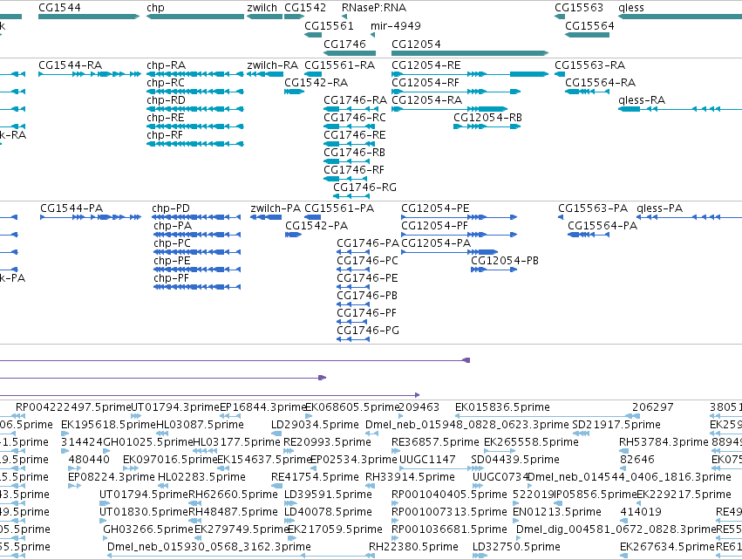
Task: Click the GH03266.5prime cDNA label
Action: pyautogui.click(x=148, y=529)
